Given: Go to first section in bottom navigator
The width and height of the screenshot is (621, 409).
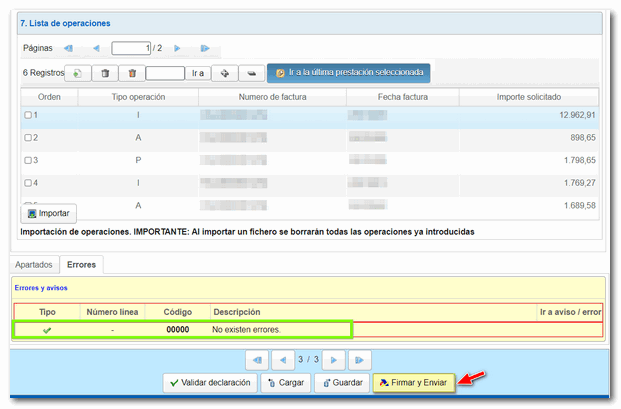Looking at the screenshot, I should 258,359.
